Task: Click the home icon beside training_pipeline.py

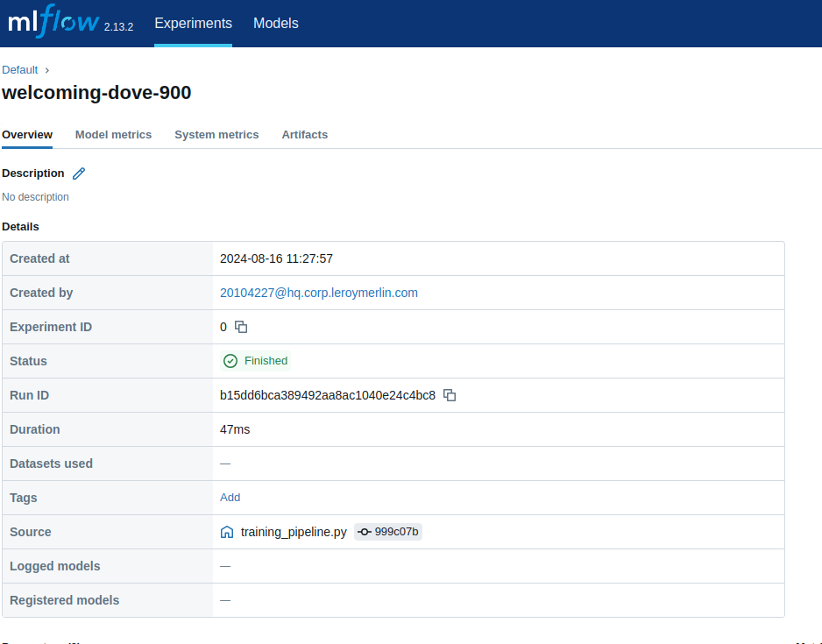Action: click(x=226, y=531)
